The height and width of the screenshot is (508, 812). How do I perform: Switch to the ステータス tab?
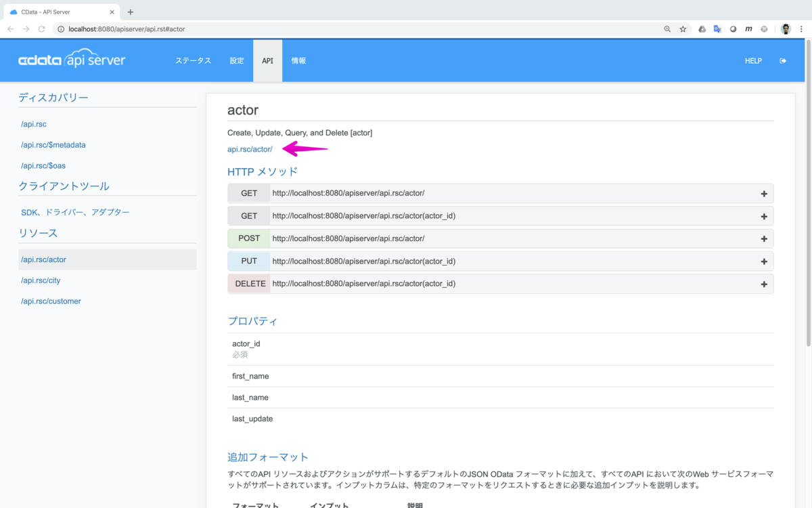pos(193,61)
